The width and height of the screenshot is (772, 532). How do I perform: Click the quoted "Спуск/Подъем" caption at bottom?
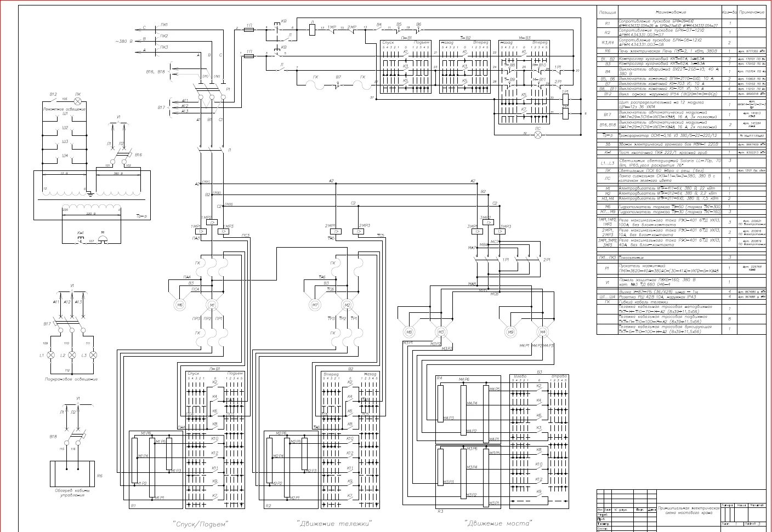coord(200,524)
